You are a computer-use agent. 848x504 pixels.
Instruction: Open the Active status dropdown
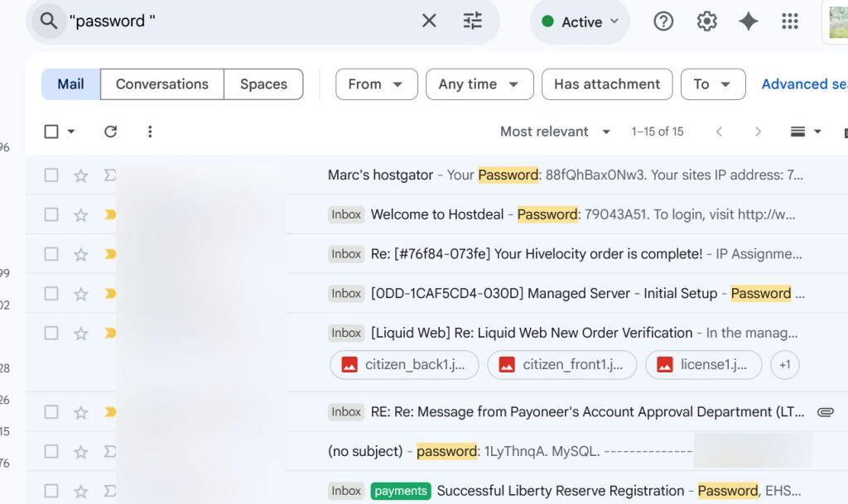(x=580, y=22)
